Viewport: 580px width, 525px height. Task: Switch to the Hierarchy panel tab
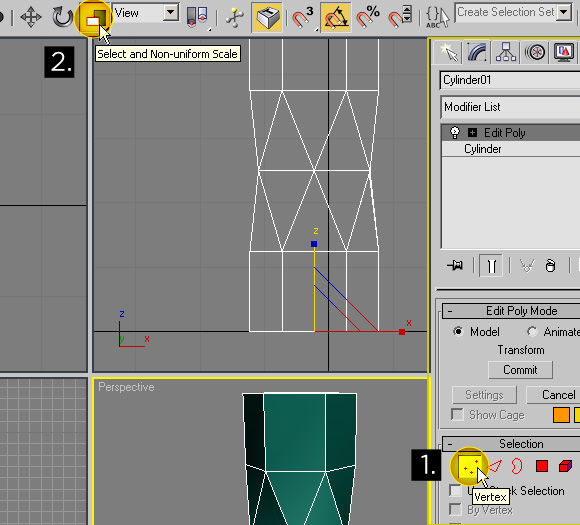pos(506,52)
